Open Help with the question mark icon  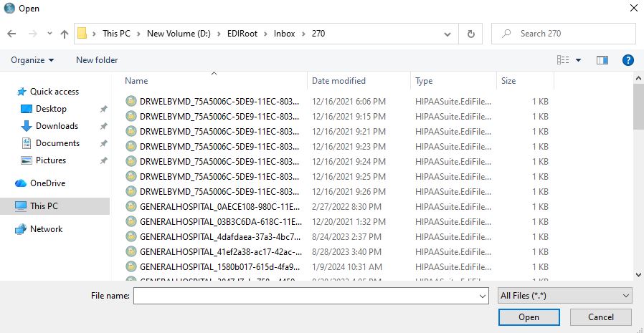click(x=628, y=60)
